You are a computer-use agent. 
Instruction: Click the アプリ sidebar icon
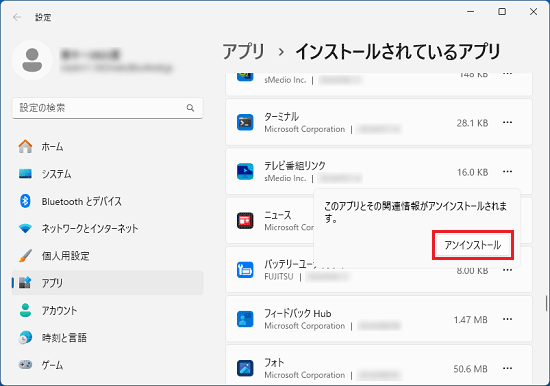pos(25,282)
